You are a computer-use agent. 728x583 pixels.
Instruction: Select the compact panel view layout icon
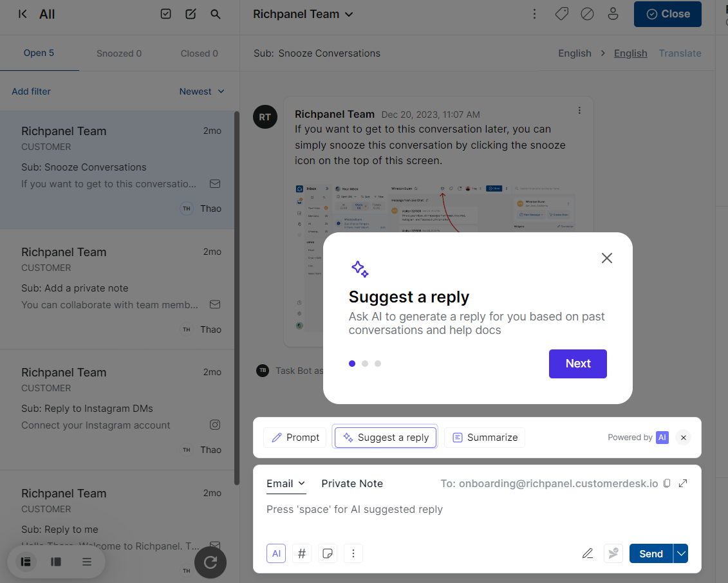click(56, 562)
